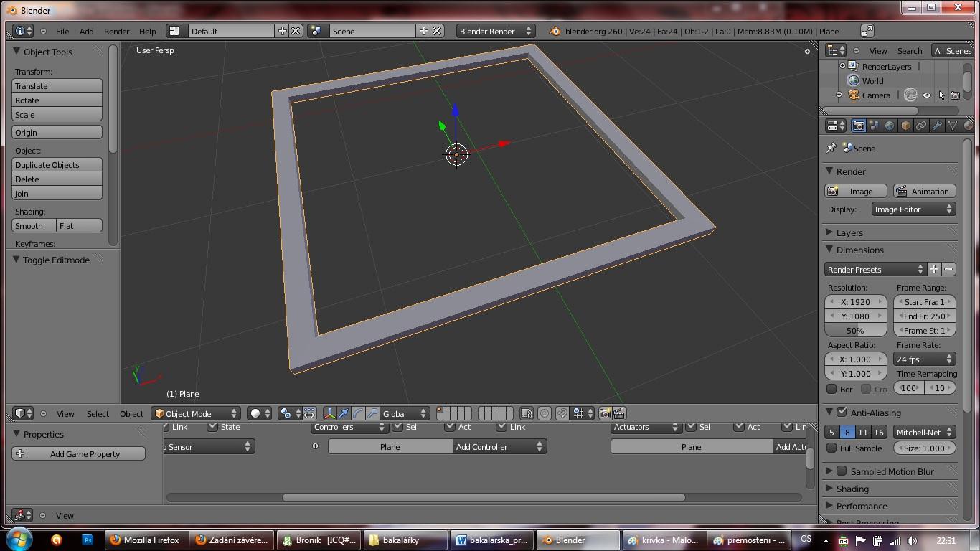The image size is (980, 551).
Task: Open the Global orientation dropdown
Action: (x=405, y=413)
